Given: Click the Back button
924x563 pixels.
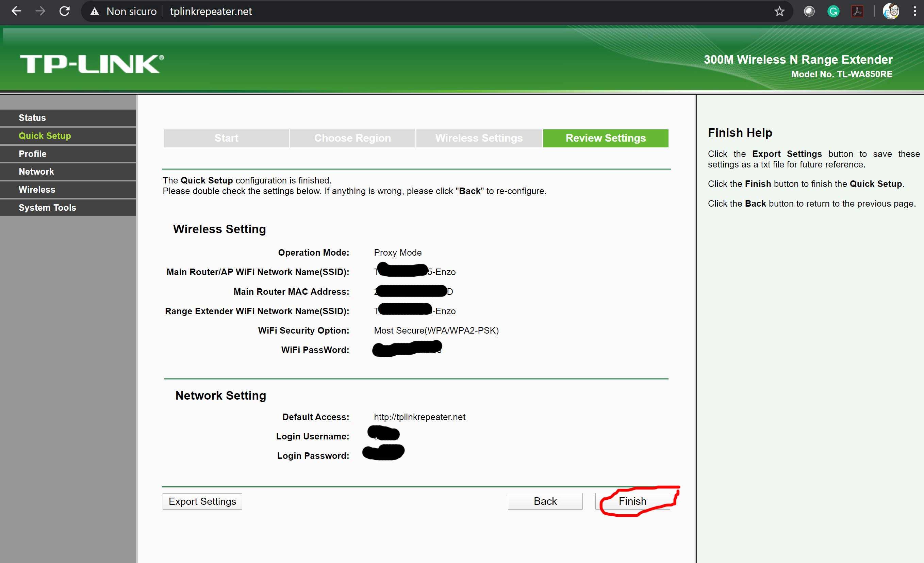Looking at the screenshot, I should coord(545,501).
